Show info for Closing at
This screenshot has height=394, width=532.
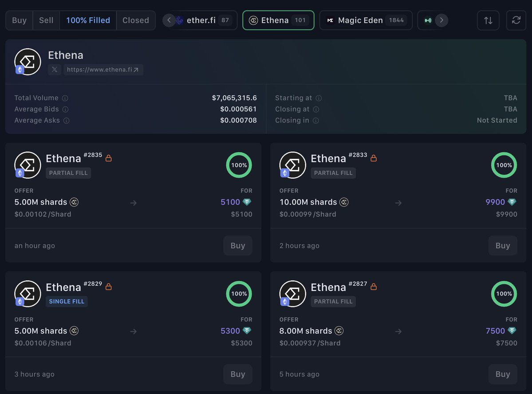pos(316,109)
